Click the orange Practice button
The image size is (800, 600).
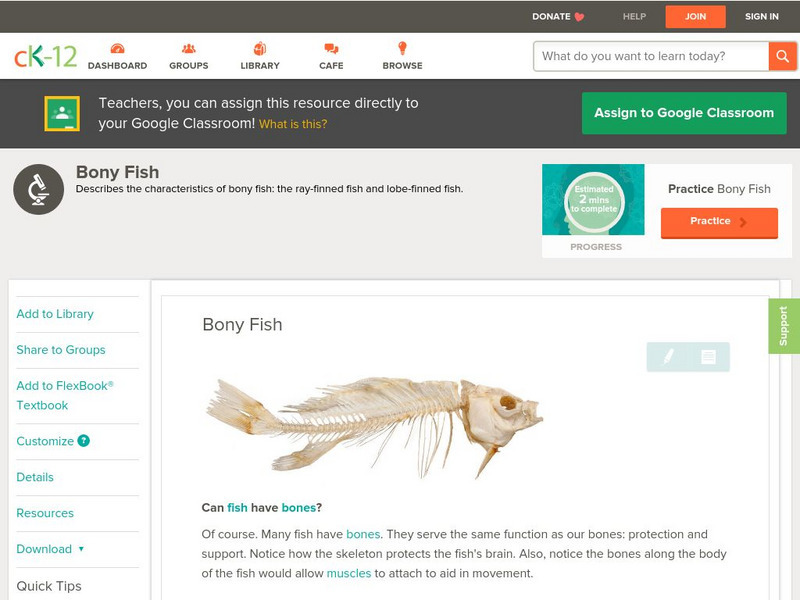coord(719,222)
